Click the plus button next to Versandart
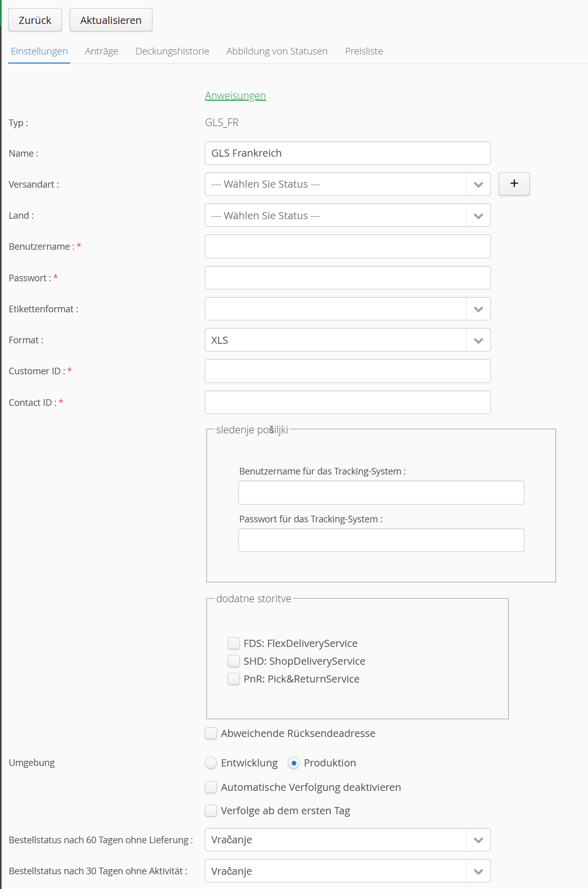Image resolution: width=588 pixels, height=889 pixels. pos(514,184)
